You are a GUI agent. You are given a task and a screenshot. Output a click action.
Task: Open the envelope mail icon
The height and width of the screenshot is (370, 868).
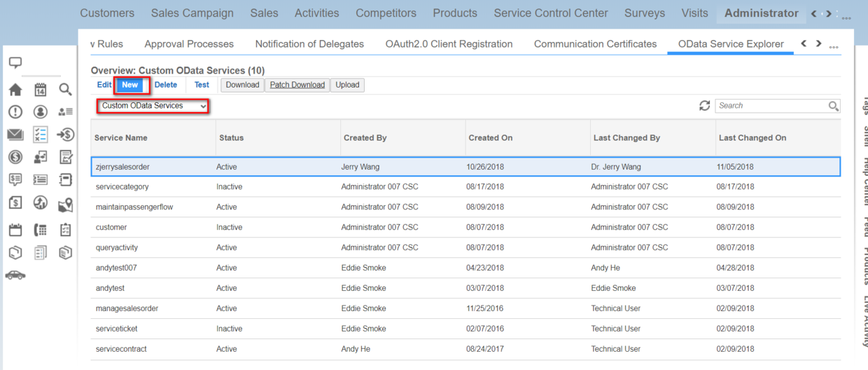coord(15,135)
